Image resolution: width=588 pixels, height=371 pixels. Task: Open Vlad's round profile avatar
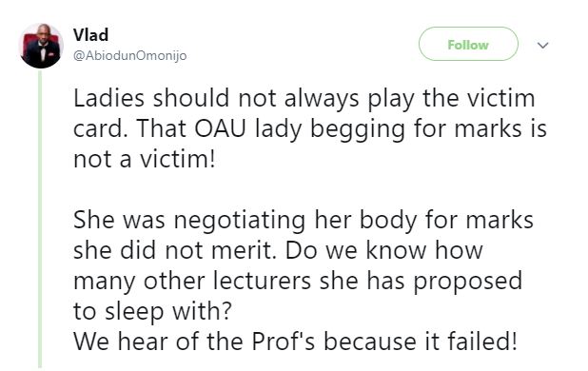click(41, 46)
